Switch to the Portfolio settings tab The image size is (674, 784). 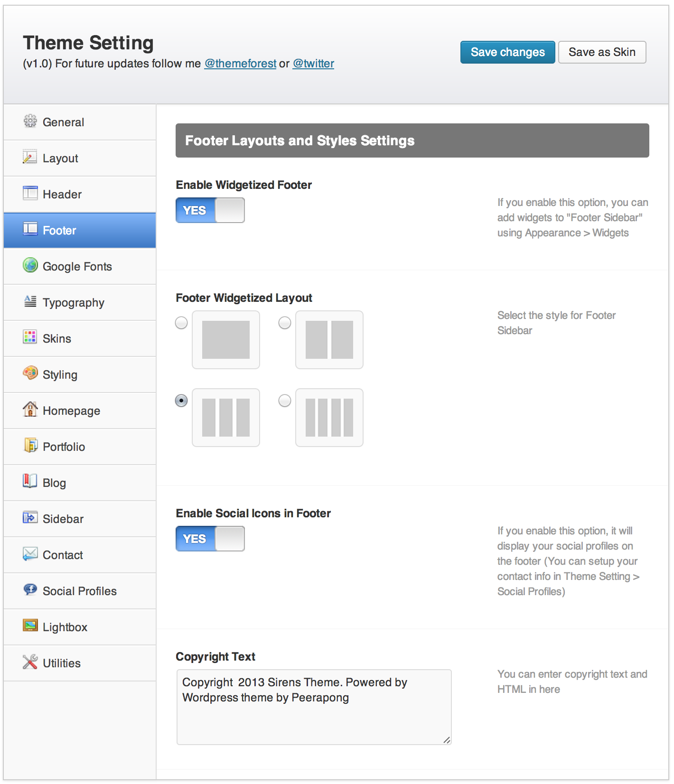tap(64, 447)
